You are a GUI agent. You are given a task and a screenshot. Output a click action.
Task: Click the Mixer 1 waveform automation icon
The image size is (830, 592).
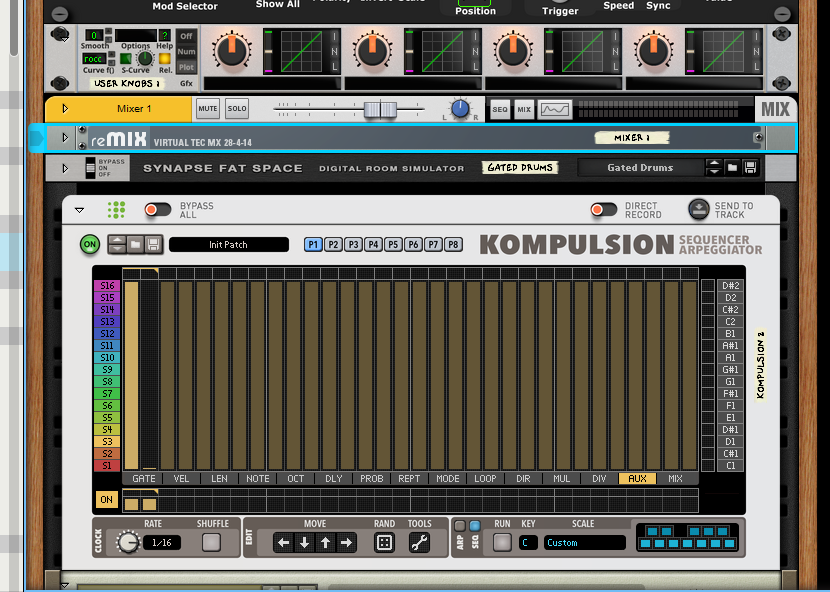555,110
